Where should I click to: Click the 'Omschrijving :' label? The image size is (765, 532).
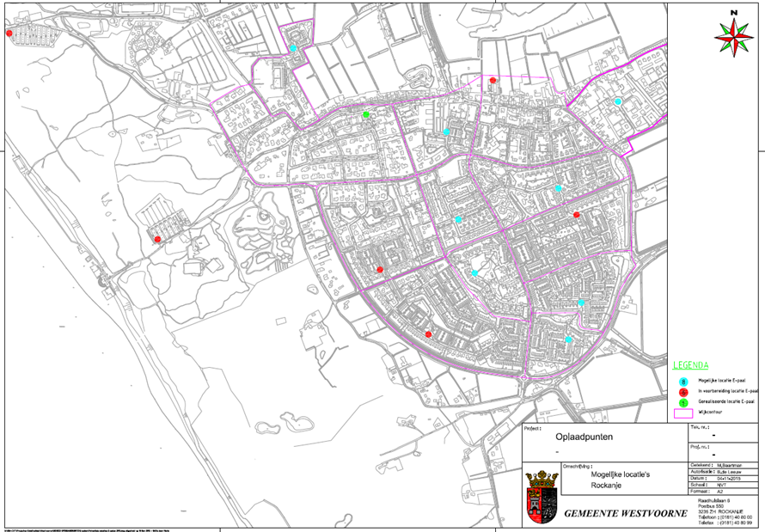[578, 466]
